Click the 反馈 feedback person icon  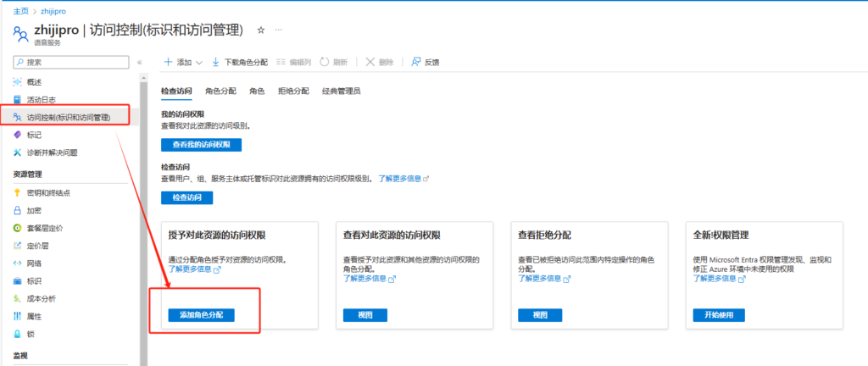[x=415, y=62]
